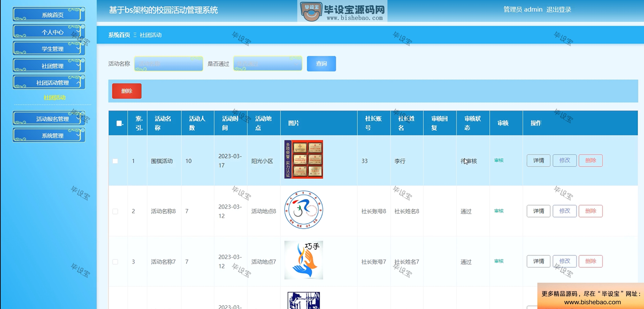Click 修改 for 活动名称7 row
Screen dimensions: 644x309
point(565,261)
